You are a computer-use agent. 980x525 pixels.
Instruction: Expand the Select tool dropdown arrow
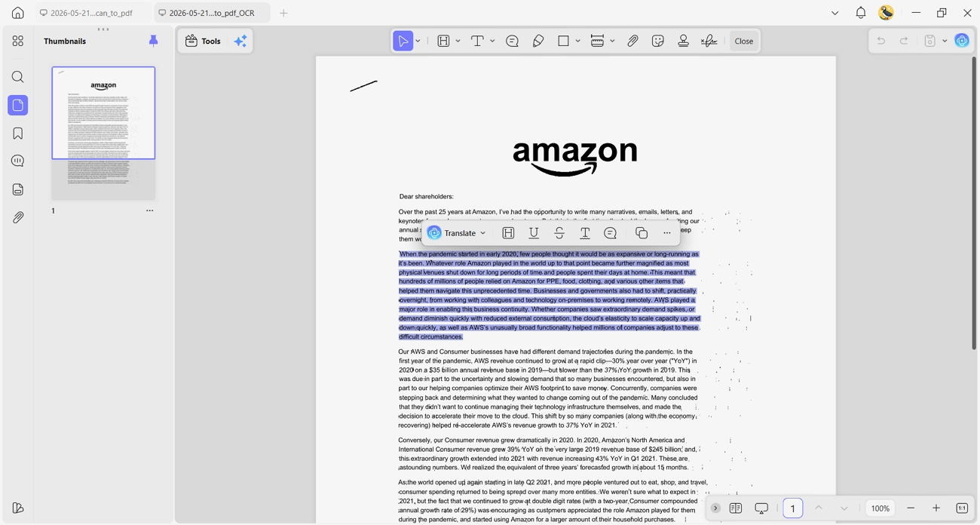(418, 41)
